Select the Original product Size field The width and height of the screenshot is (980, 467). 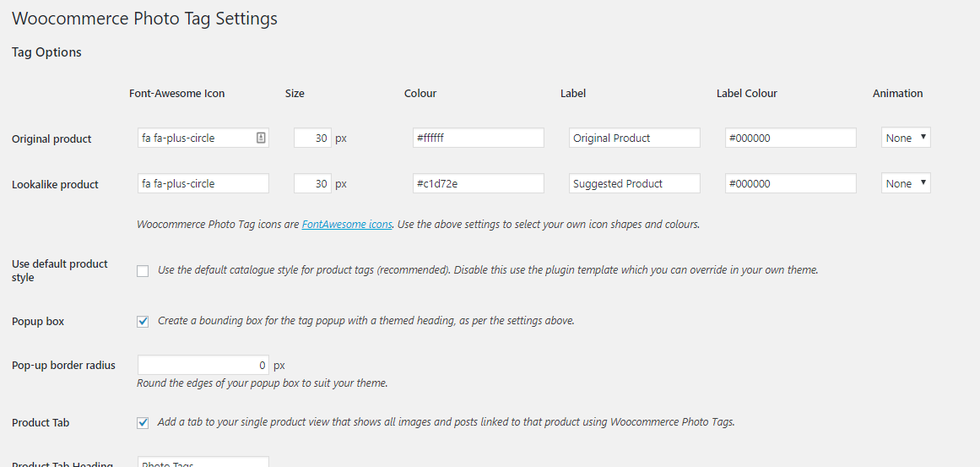[x=312, y=138]
